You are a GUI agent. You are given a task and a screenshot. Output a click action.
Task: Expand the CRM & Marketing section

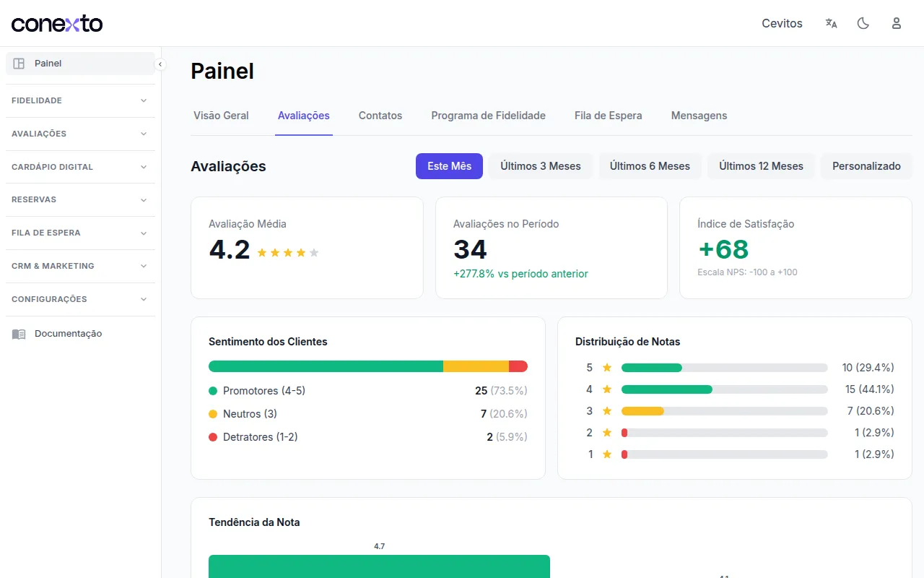[80, 266]
